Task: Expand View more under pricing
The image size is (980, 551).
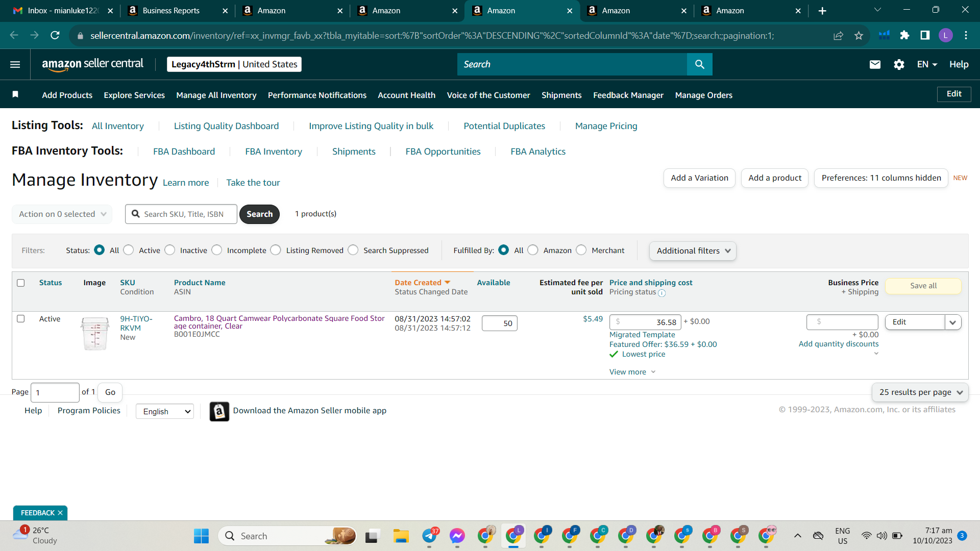Action: (632, 372)
